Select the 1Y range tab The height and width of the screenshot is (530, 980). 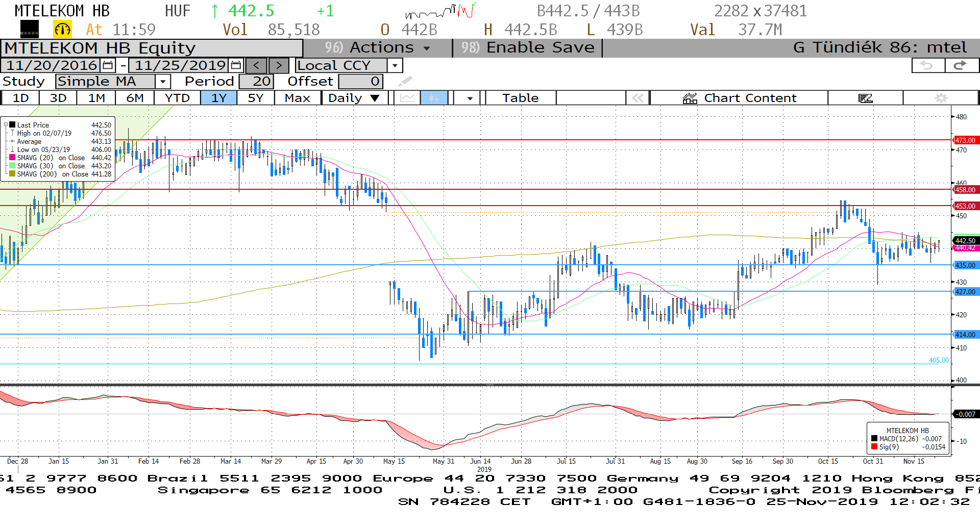coord(219,98)
